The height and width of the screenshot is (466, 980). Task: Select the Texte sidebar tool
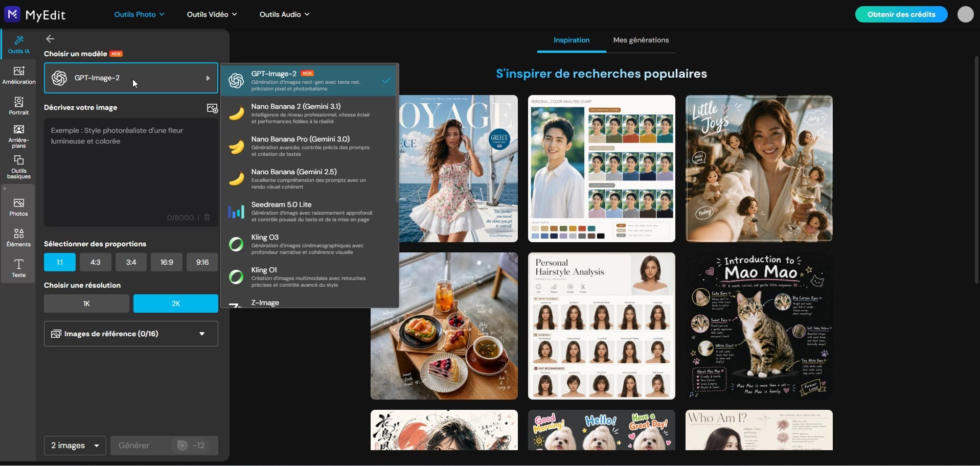click(19, 268)
